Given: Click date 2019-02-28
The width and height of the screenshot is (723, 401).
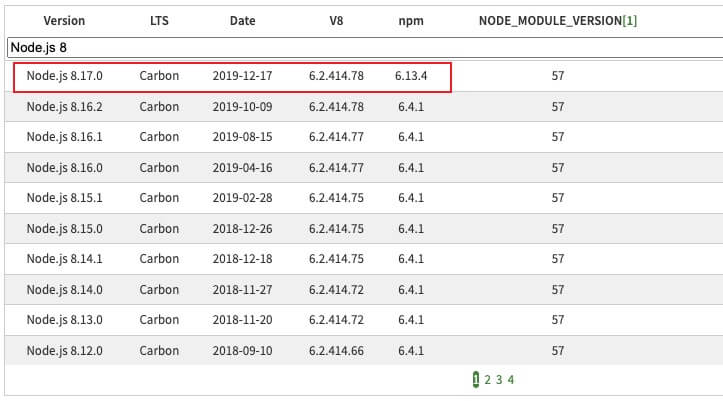Looking at the screenshot, I should click(243, 198).
